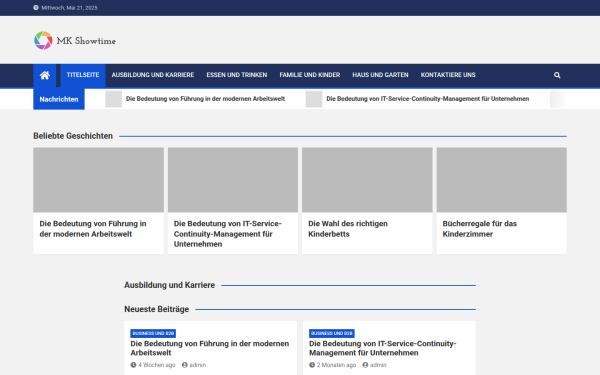
Task: Click the Neueste Beiträge heading
Action: pyautogui.click(x=157, y=309)
